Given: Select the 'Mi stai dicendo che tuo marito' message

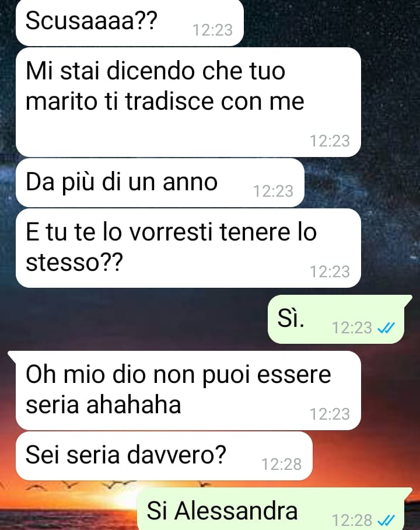Looking at the screenshot, I should pos(188,102).
